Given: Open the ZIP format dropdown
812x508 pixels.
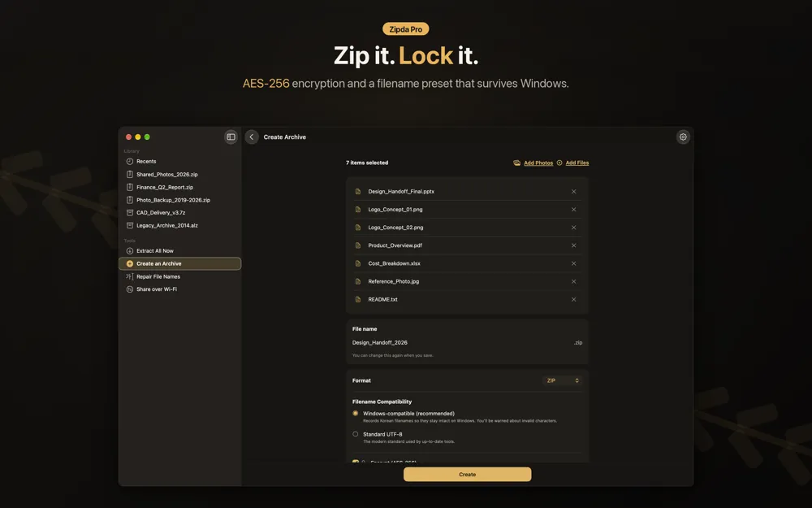Looking at the screenshot, I should [x=563, y=380].
